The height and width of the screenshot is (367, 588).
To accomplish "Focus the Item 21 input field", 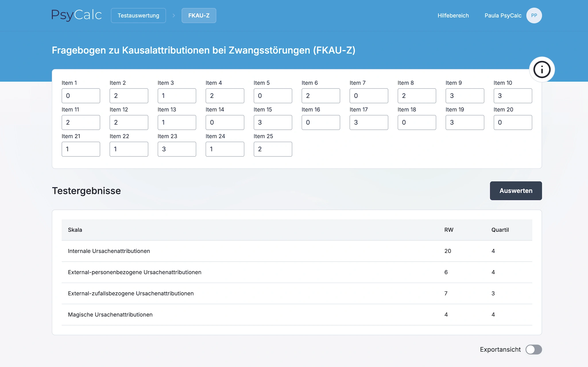I will tap(81, 149).
